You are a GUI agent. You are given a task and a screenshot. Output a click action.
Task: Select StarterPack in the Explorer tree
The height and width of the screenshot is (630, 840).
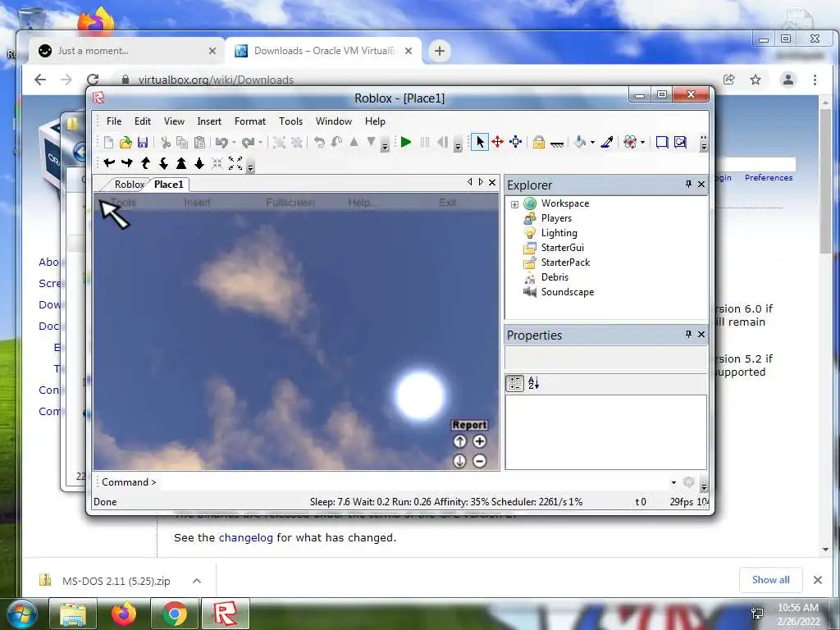point(565,262)
